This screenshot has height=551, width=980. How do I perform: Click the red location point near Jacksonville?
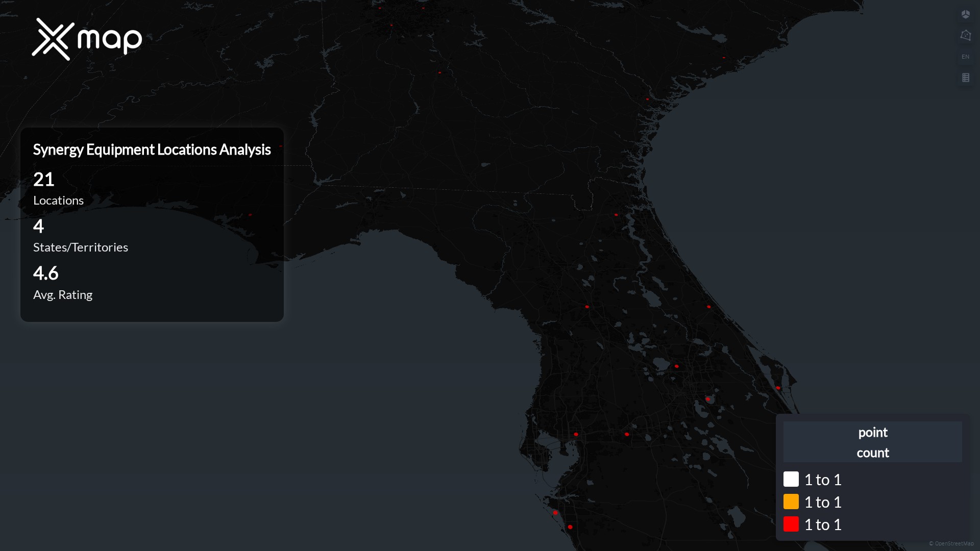click(x=616, y=215)
